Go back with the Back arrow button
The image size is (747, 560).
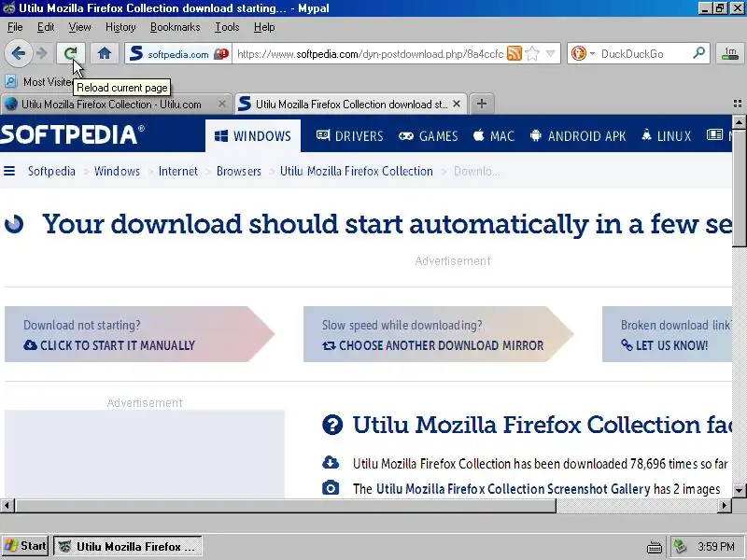pyautogui.click(x=18, y=53)
